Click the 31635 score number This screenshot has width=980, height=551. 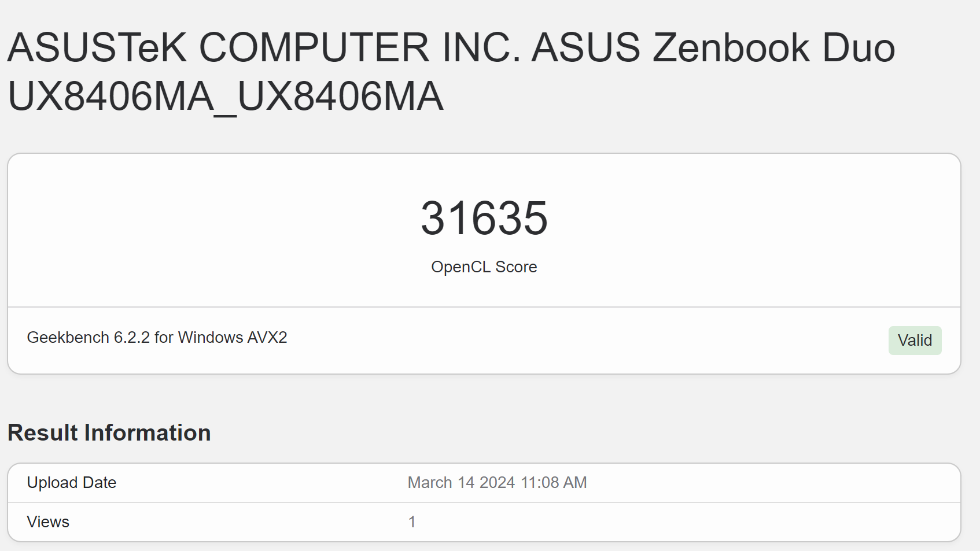484,218
